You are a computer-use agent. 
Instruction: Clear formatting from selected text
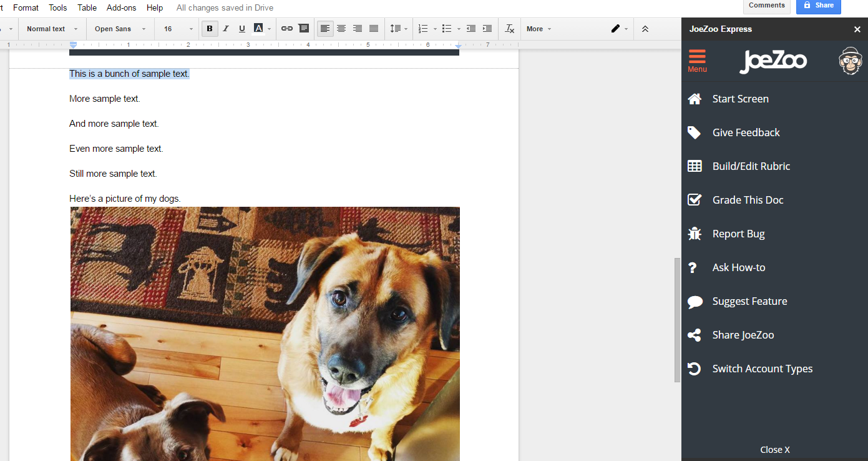[x=510, y=29]
